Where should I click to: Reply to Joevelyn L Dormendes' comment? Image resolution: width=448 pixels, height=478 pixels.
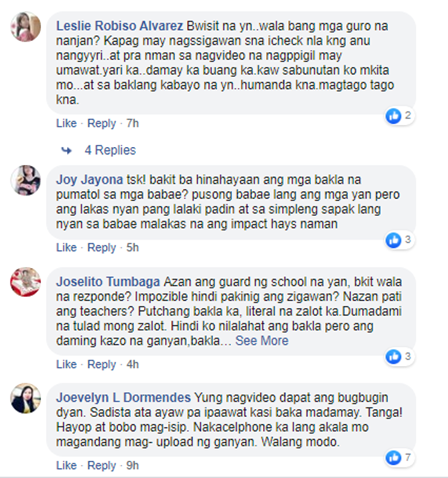click(102, 465)
